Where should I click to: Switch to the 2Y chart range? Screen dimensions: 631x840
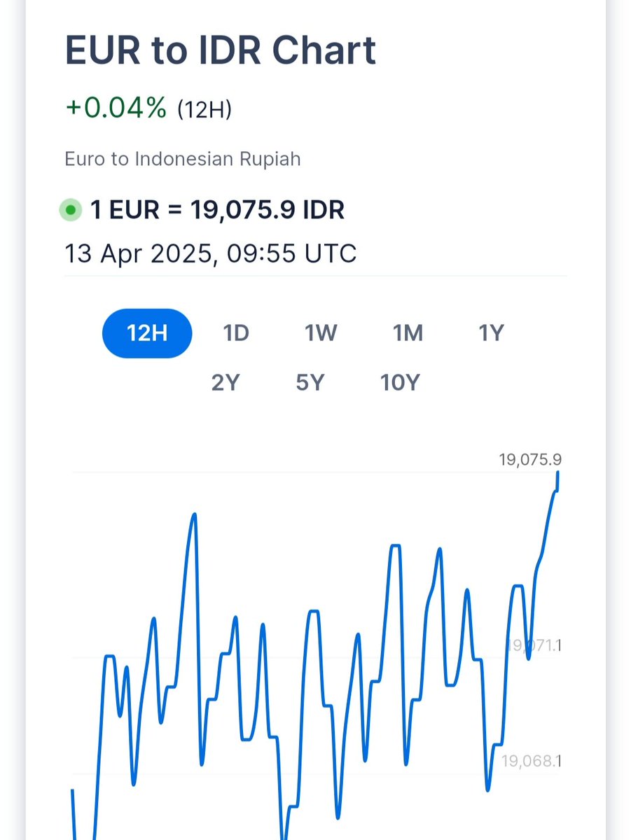(226, 383)
